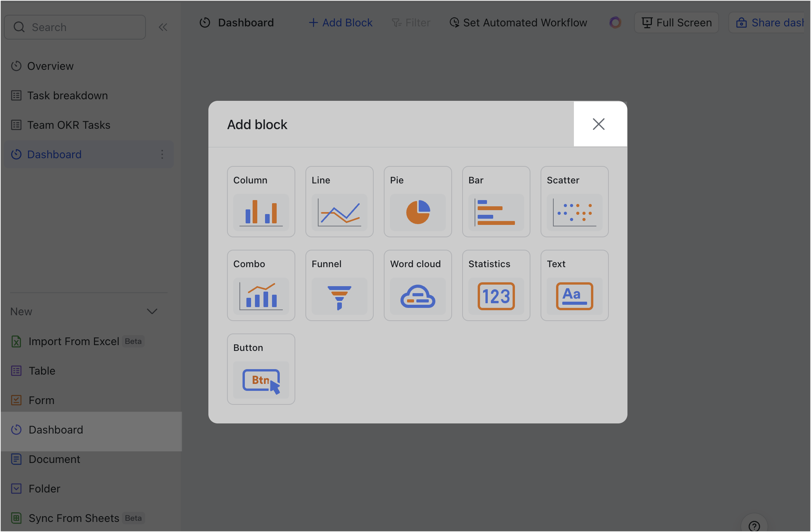
Task: Add a Word cloud block
Action: coord(418,285)
